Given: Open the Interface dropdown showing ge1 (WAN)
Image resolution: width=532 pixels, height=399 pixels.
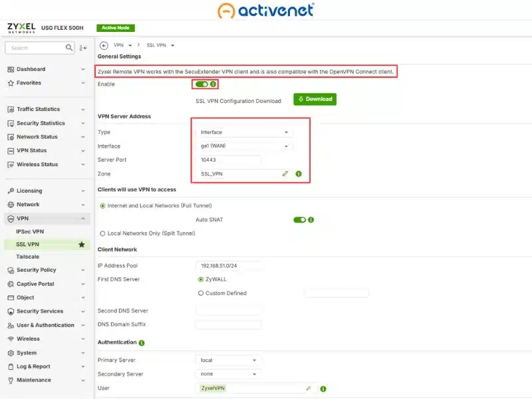Looking at the screenshot, I should pos(244,146).
